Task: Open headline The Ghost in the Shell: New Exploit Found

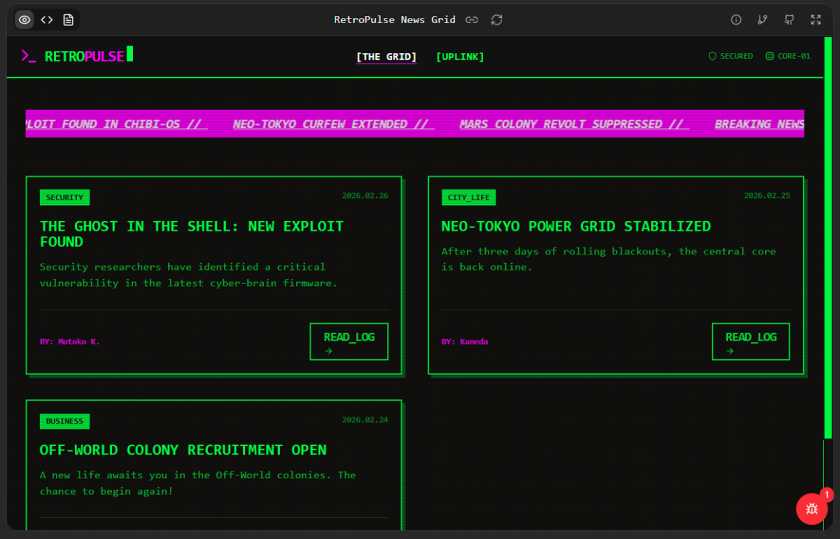Action: (x=192, y=234)
